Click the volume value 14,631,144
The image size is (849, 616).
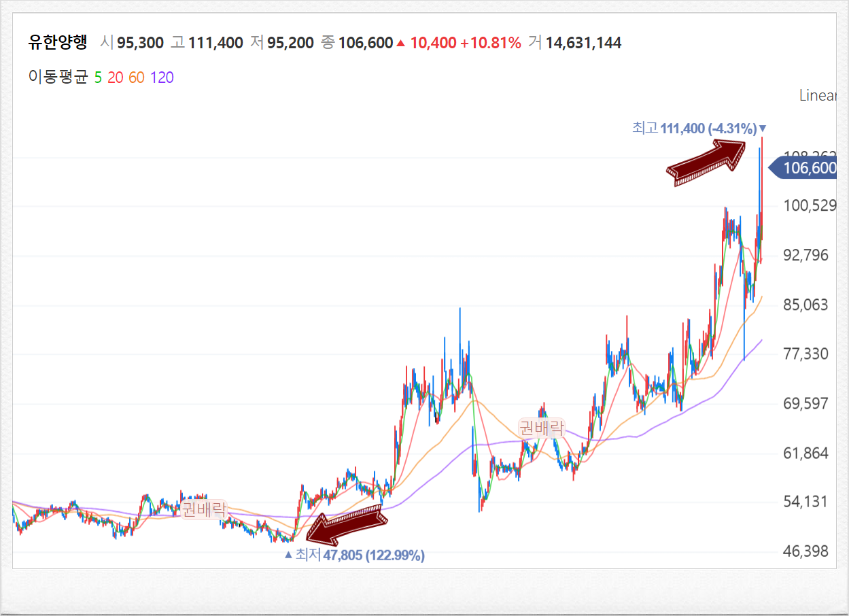(584, 43)
